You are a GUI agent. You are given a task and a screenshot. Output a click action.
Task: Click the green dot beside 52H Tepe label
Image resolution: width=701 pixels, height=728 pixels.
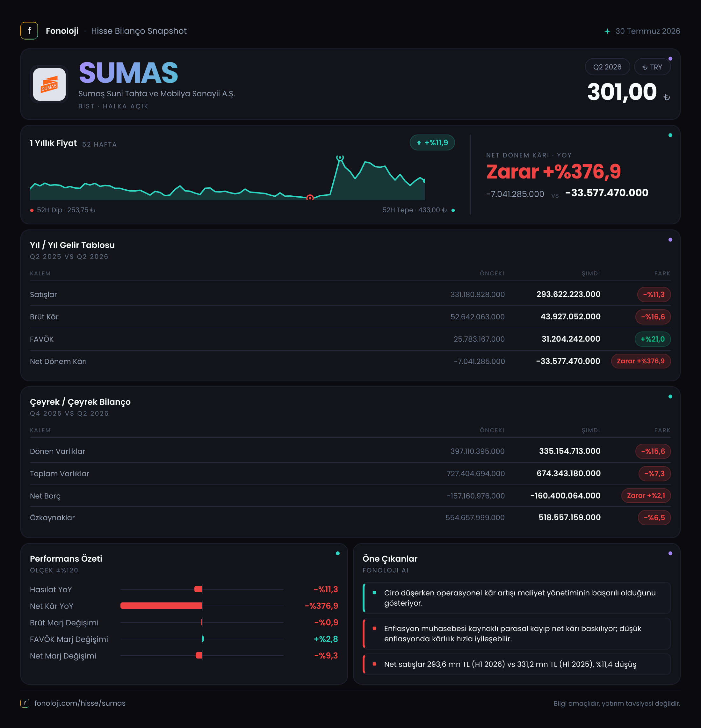coord(453,210)
